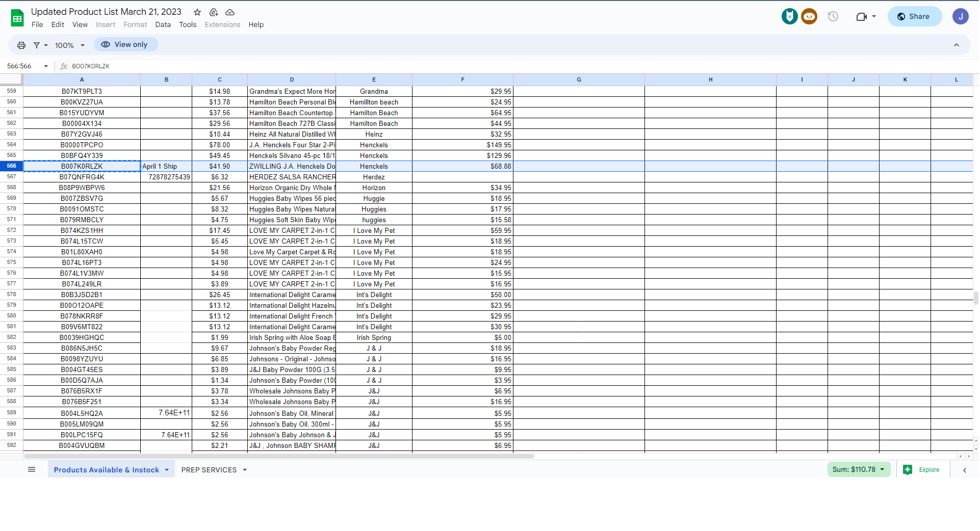
Task: Select column A header
Action: [x=82, y=79]
